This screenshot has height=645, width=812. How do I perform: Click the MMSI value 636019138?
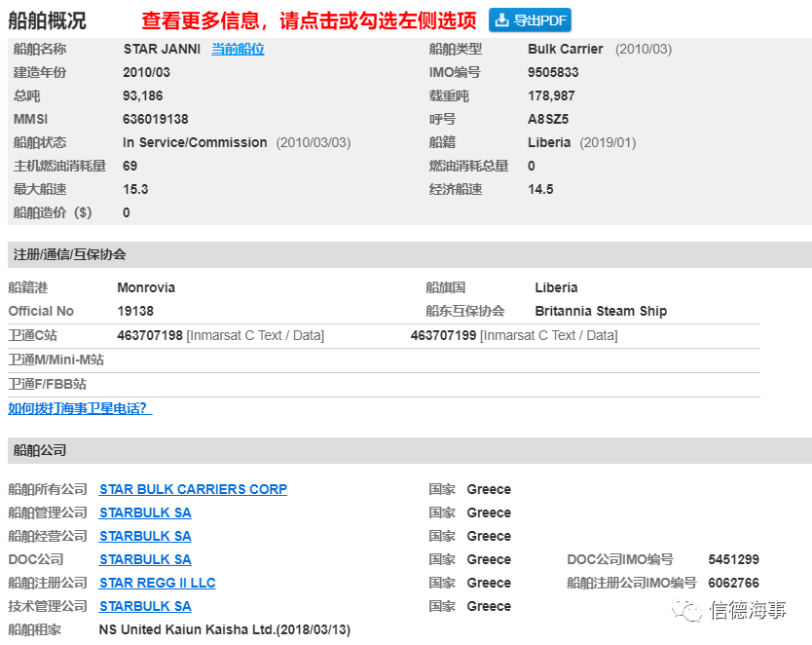click(156, 119)
